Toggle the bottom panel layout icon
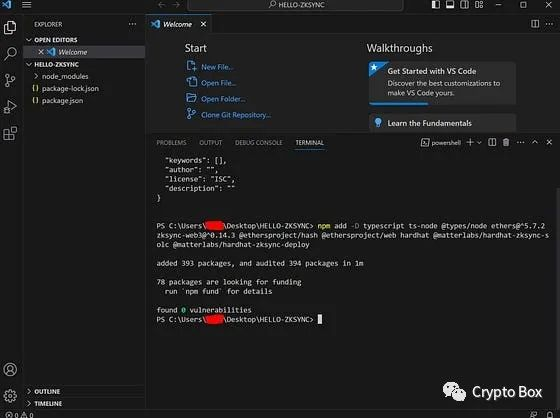 pos(450,5)
